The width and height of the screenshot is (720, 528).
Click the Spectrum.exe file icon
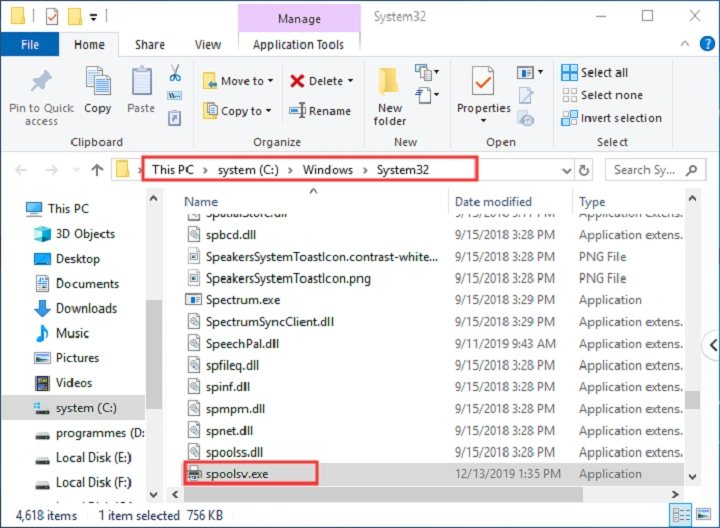193,300
